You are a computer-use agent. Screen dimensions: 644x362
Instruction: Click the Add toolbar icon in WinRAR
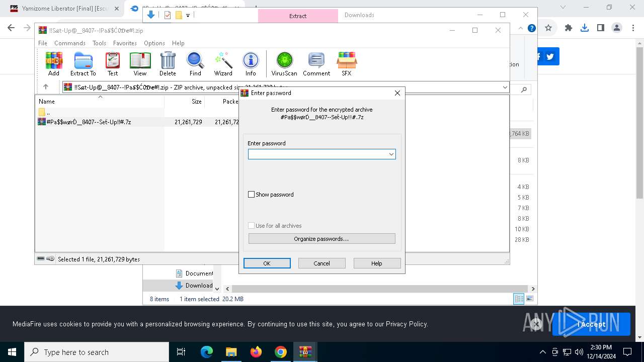point(54,64)
